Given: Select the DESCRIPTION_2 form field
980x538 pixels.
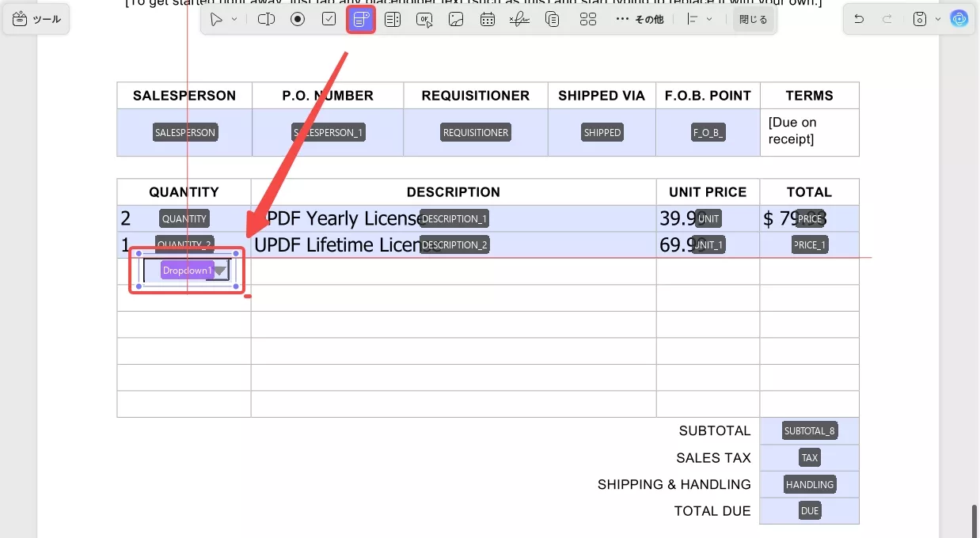Looking at the screenshot, I should tap(454, 245).
